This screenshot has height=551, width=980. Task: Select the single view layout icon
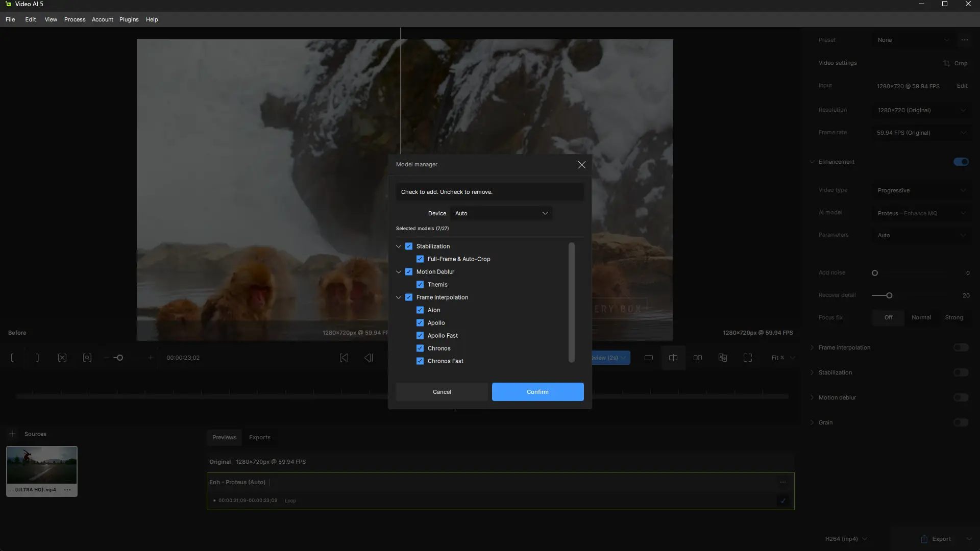coord(649,358)
